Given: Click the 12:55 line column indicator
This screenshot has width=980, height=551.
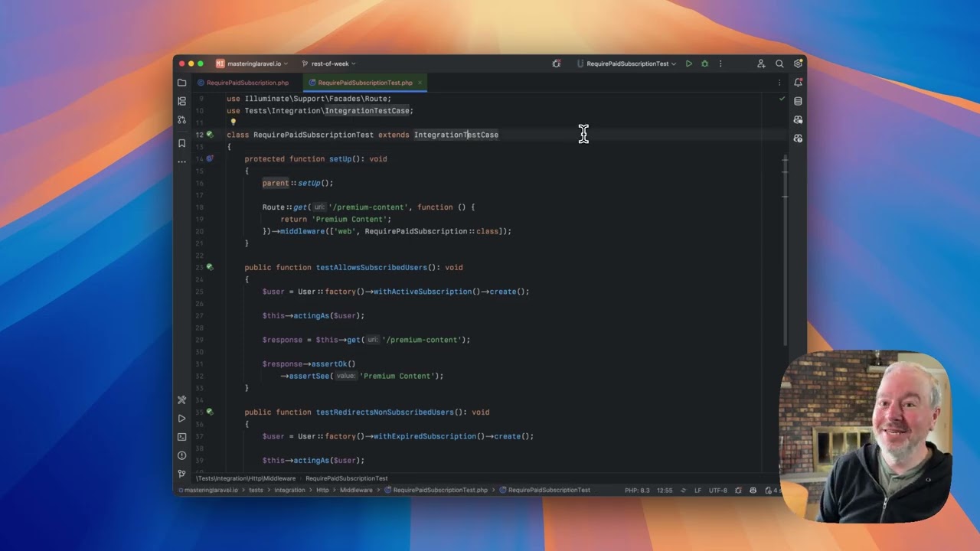Looking at the screenshot, I should [x=665, y=490].
